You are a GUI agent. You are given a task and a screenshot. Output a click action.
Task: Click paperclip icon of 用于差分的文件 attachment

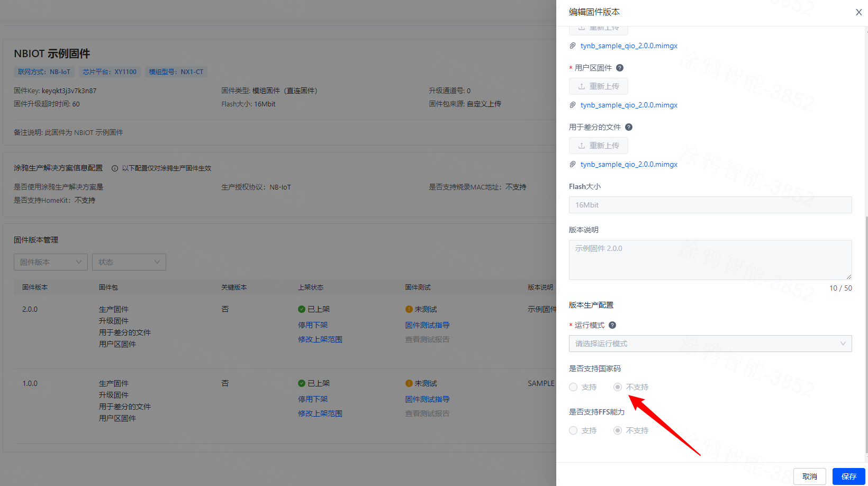[573, 164]
